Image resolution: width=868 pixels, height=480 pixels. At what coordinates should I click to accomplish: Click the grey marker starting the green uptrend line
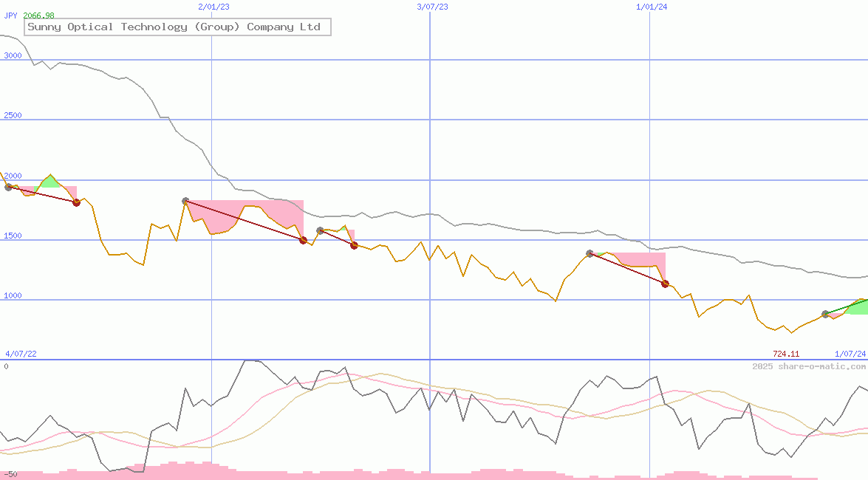click(x=825, y=314)
